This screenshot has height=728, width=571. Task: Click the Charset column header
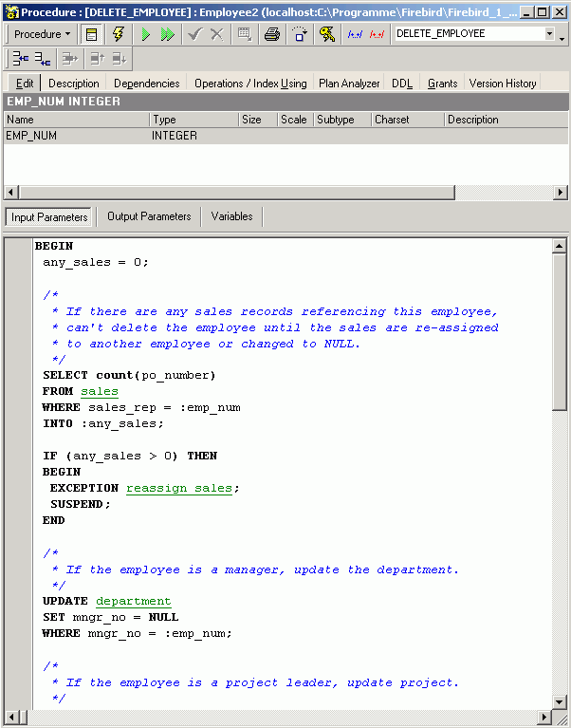[x=408, y=120]
